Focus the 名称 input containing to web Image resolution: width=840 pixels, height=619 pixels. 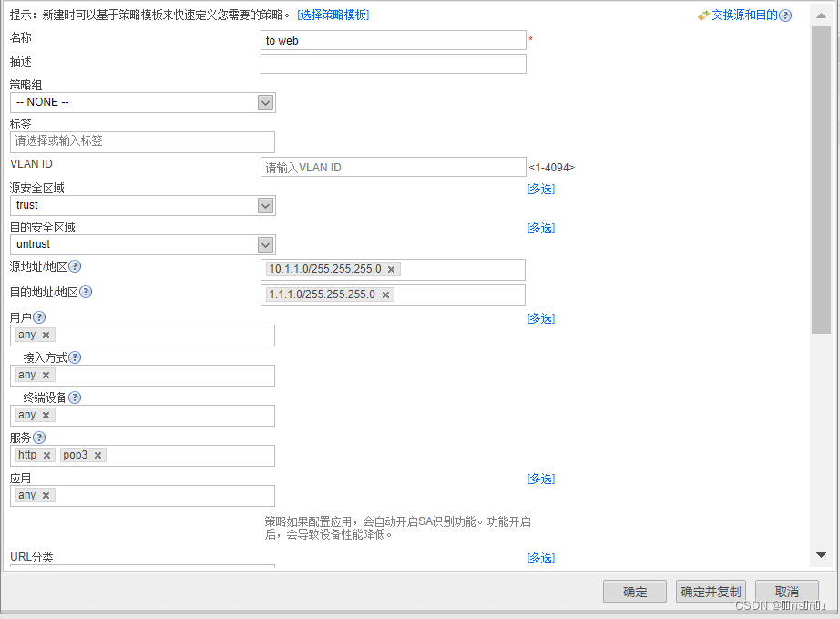coord(394,40)
